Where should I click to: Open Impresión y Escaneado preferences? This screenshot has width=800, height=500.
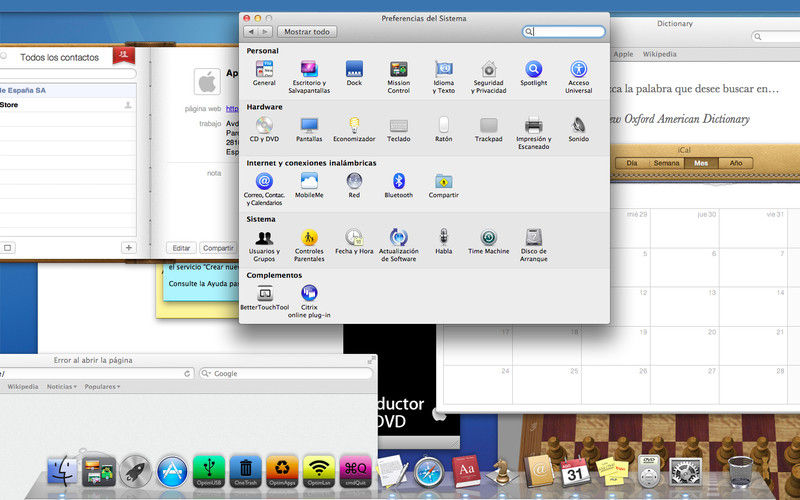pos(533,133)
